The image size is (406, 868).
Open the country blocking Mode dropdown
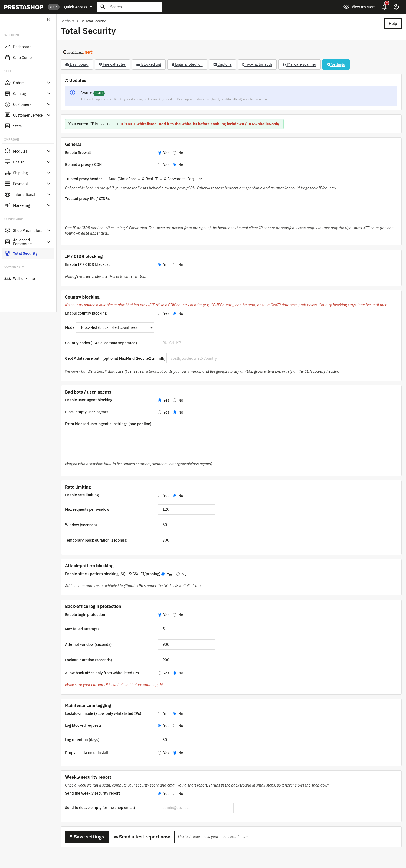[x=114, y=327]
